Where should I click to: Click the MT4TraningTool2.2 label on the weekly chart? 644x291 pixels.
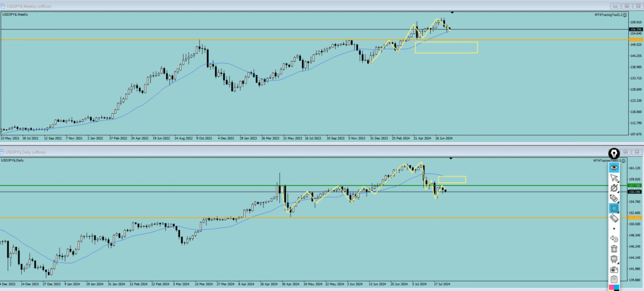pos(609,14)
